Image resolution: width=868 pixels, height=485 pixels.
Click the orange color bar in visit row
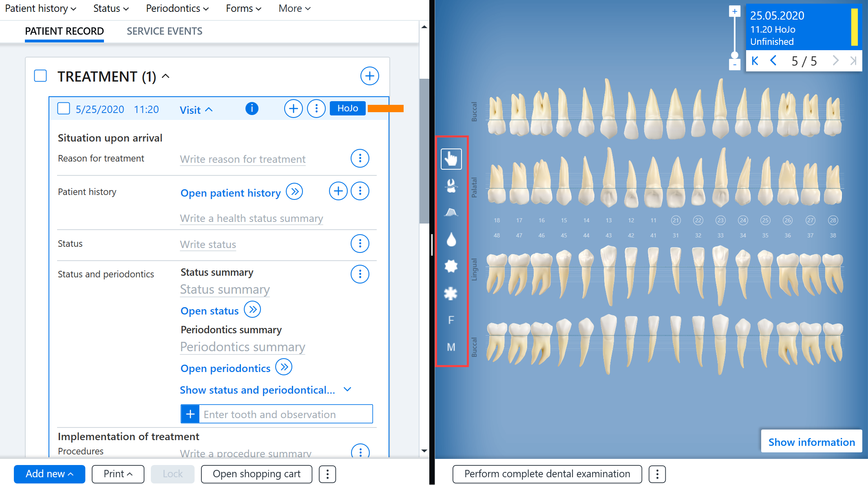tap(386, 108)
